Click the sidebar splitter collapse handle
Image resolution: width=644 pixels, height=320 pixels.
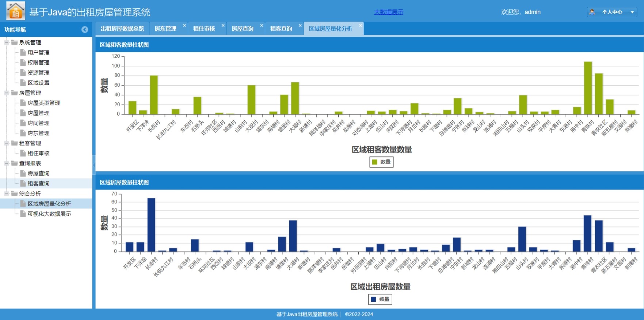pos(94,165)
